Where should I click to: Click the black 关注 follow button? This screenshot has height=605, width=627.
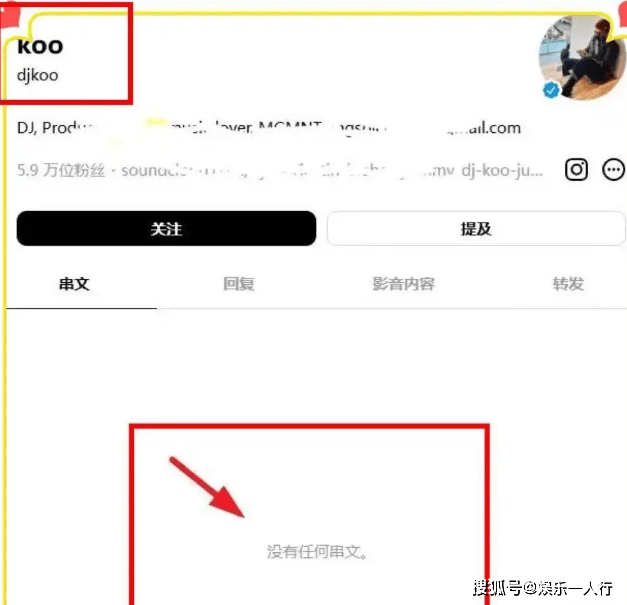tap(166, 228)
